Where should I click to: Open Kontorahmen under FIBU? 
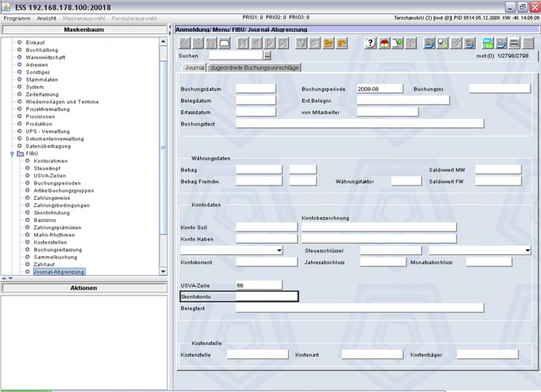pos(50,161)
